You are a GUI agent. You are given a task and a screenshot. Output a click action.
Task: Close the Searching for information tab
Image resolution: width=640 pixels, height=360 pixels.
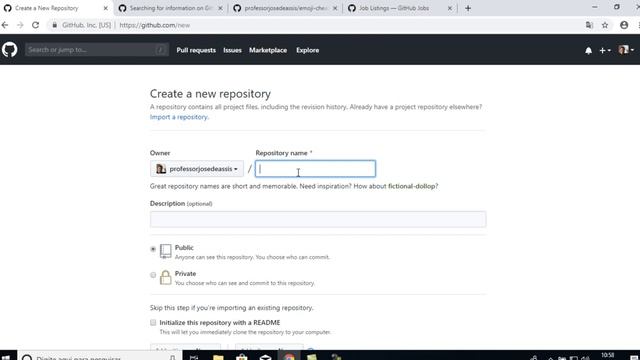point(220,8)
